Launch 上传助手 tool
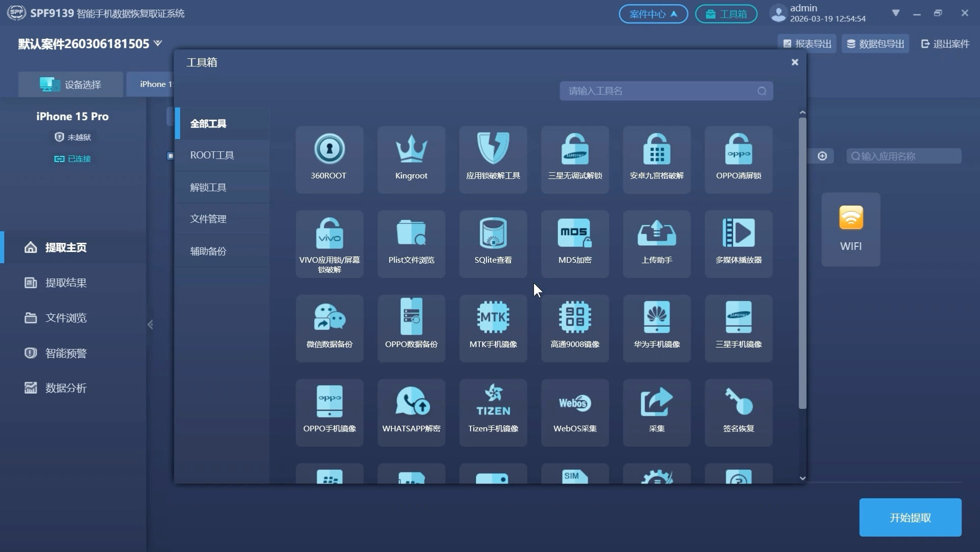The height and width of the screenshot is (552, 980). 657,244
